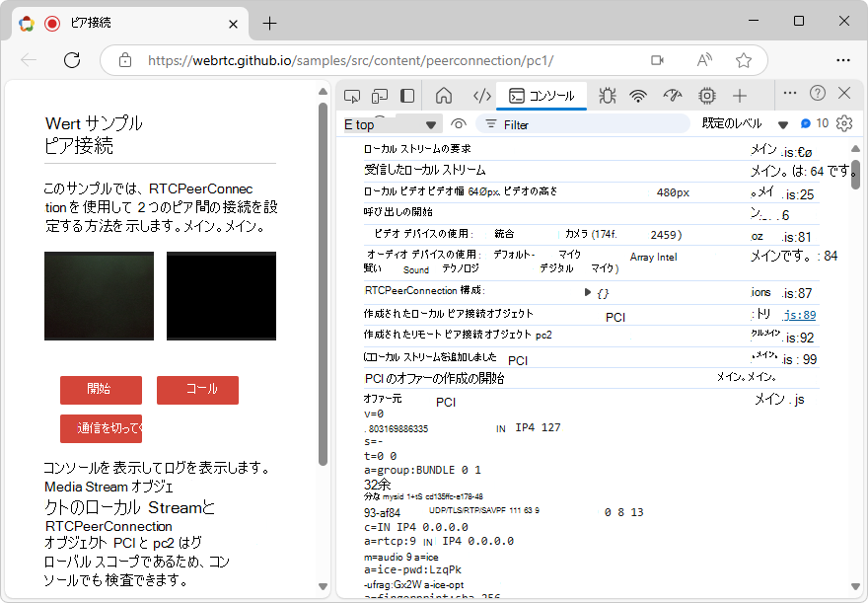Screen dimensions: 868x603
Task: Select the ピア接続 browser tab
Action: (x=131, y=24)
